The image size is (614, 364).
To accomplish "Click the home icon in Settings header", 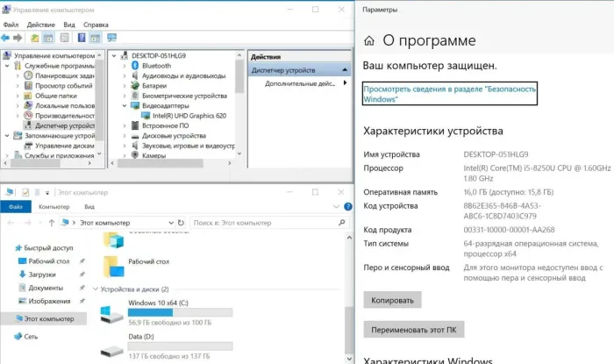I will [x=369, y=40].
